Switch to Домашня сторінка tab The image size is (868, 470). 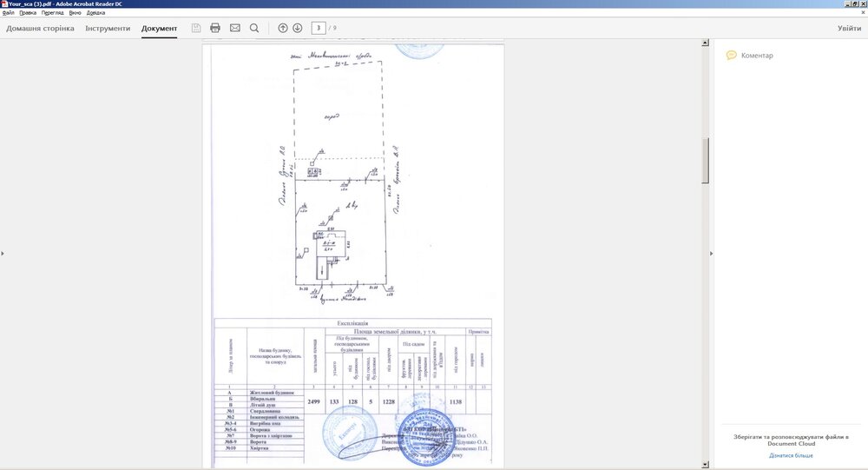tap(41, 29)
